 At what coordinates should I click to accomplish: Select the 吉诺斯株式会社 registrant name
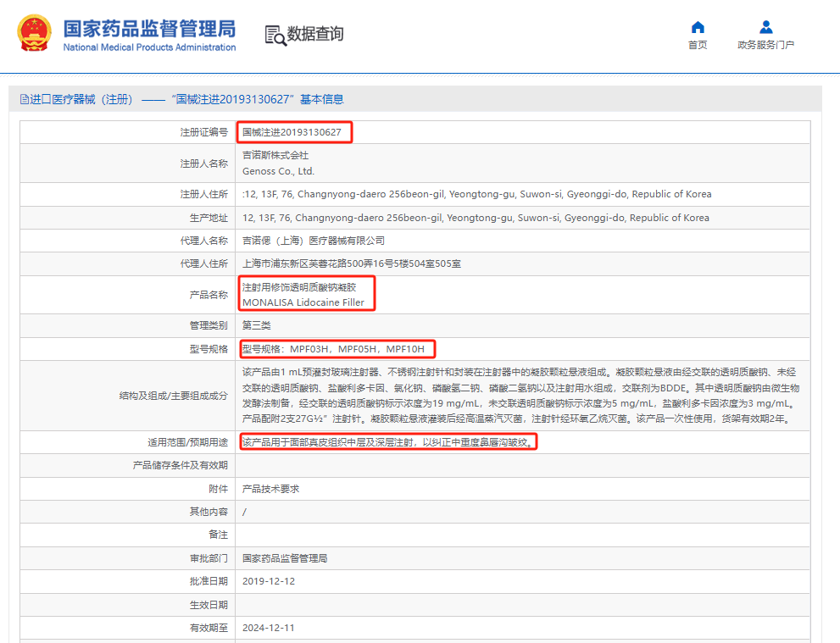[x=275, y=155]
